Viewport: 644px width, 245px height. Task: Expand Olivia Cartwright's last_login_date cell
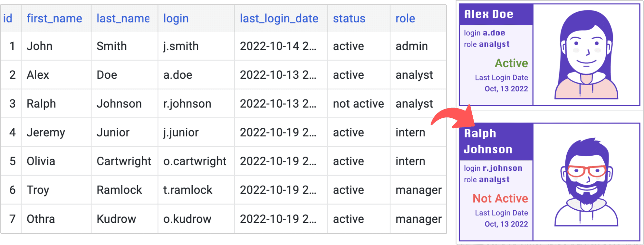coord(278,161)
